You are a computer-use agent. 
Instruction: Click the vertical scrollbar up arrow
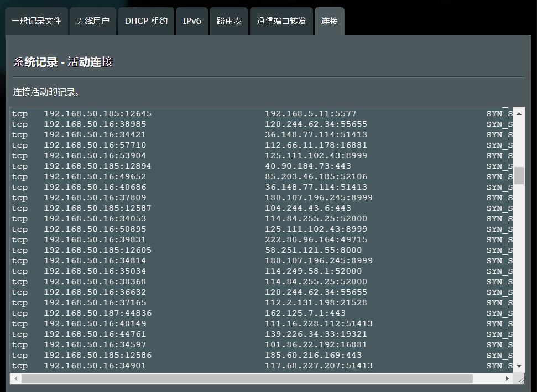click(x=519, y=113)
